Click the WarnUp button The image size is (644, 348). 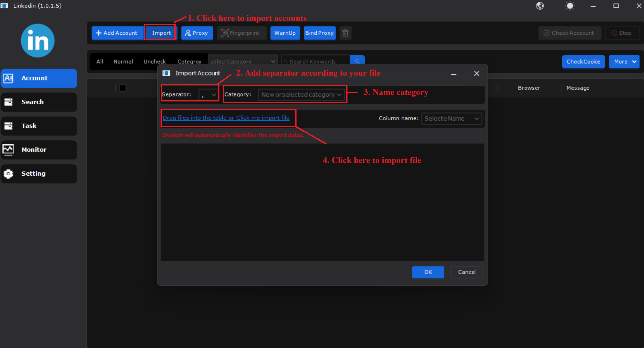point(285,33)
